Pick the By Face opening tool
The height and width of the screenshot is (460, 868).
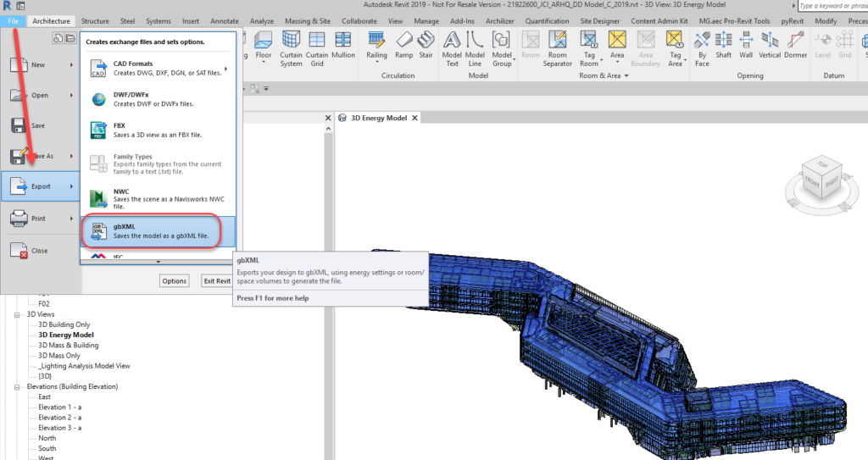(702, 49)
